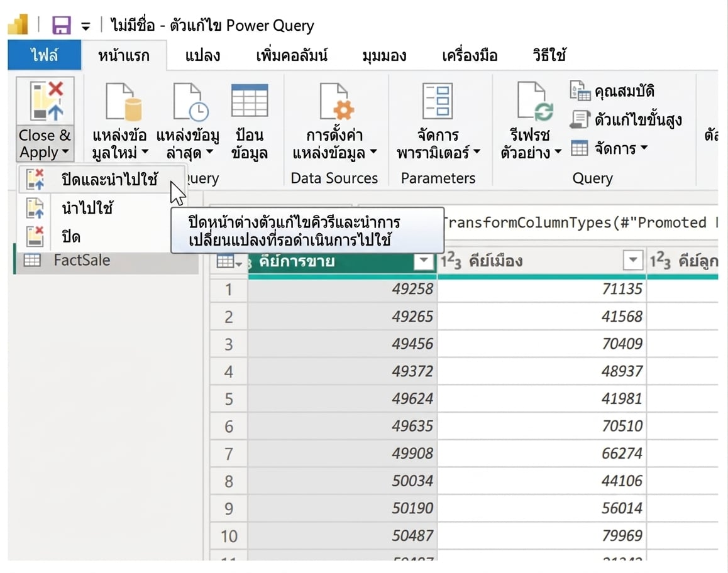Open คุณสมบัติ query properties

tap(612, 91)
